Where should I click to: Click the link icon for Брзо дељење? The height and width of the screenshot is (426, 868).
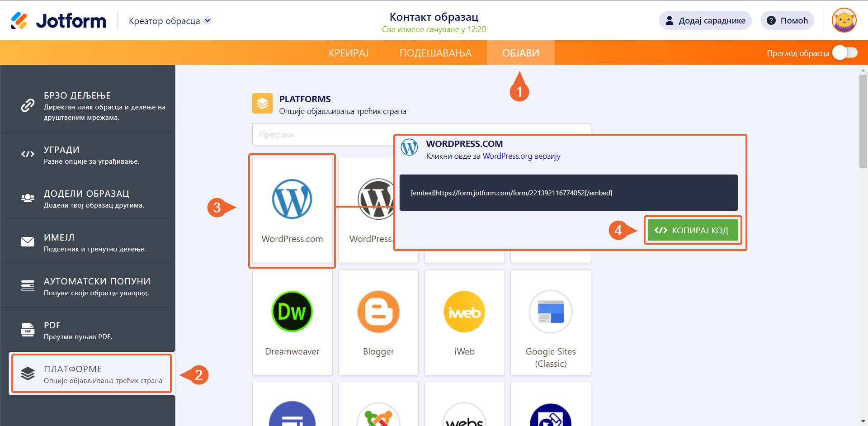coord(28,105)
